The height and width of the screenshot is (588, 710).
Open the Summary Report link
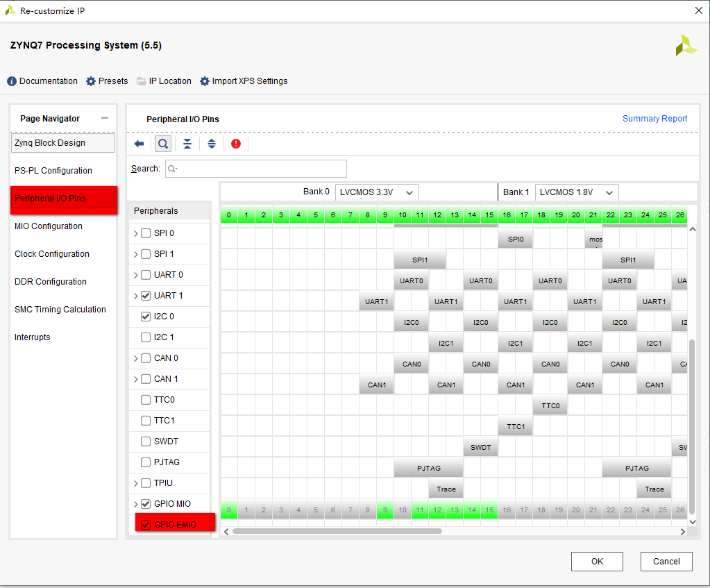pyautogui.click(x=654, y=118)
